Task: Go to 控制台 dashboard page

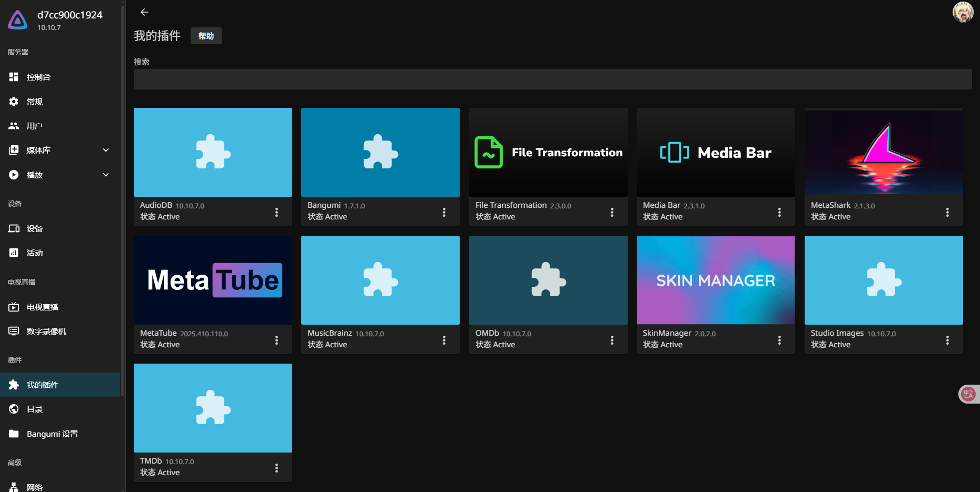Action: coord(38,77)
